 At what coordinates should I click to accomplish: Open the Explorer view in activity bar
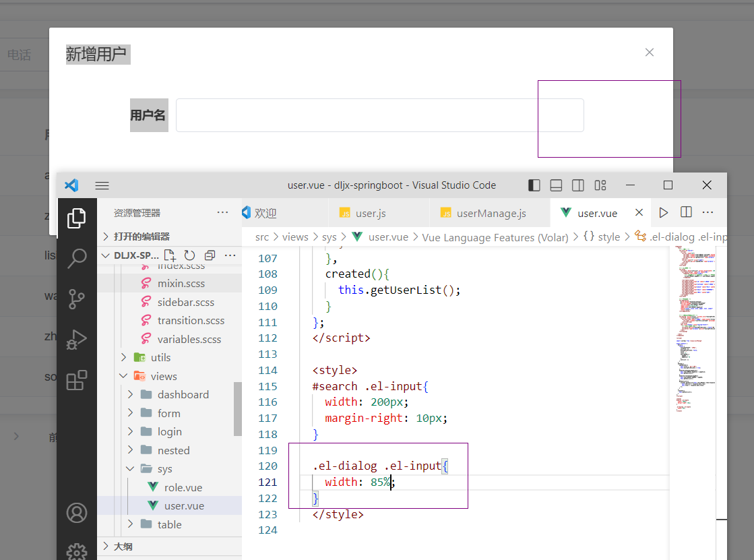click(76, 218)
